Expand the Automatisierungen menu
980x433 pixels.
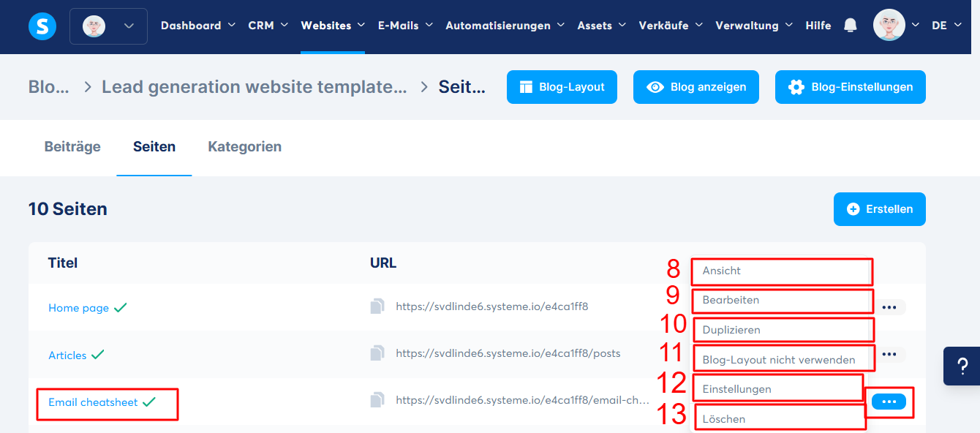coord(505,26)
